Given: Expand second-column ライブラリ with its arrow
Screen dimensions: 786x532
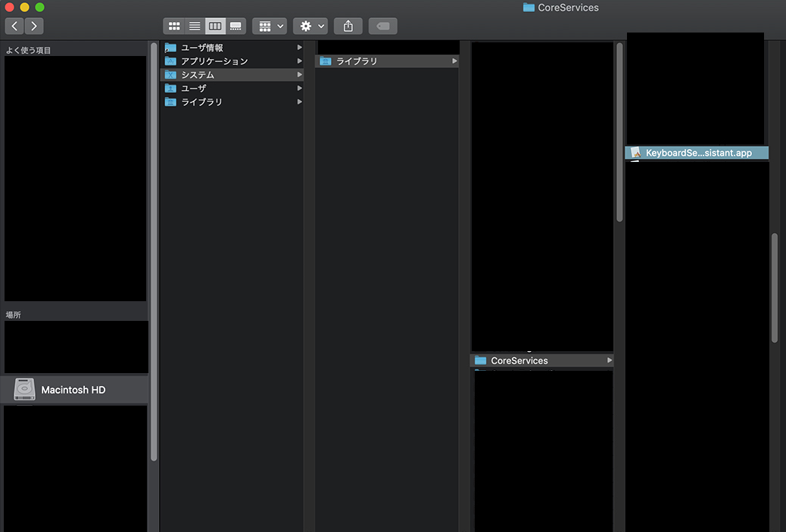Looking at the screenshot, I should pos(454,61).
